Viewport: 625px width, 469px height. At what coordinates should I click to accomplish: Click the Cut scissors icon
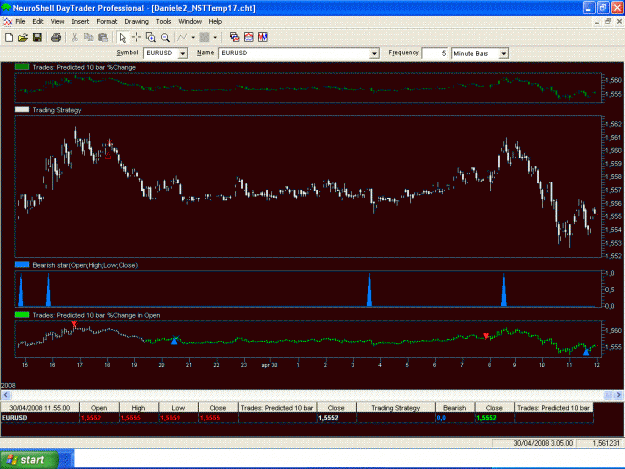point(75,37)
